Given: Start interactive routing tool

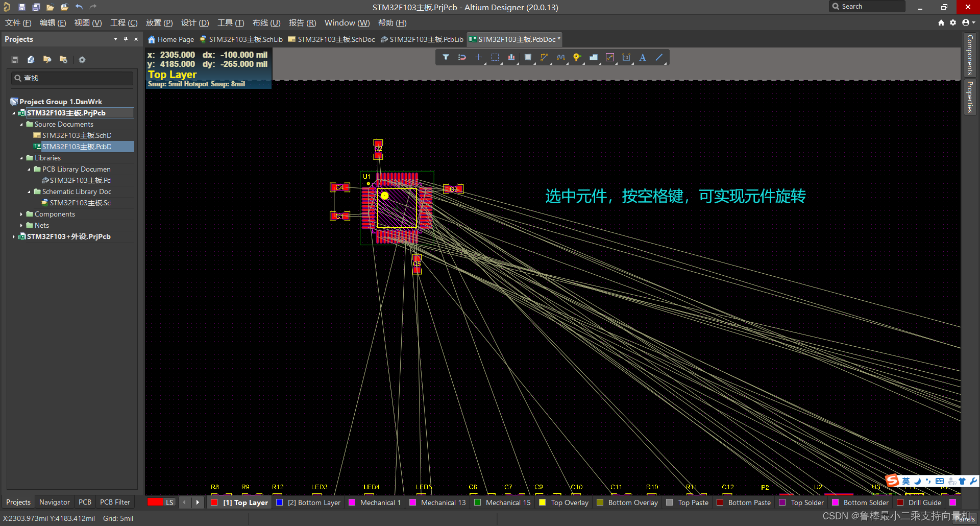Looking at the screenshot, I should (545, 57).
